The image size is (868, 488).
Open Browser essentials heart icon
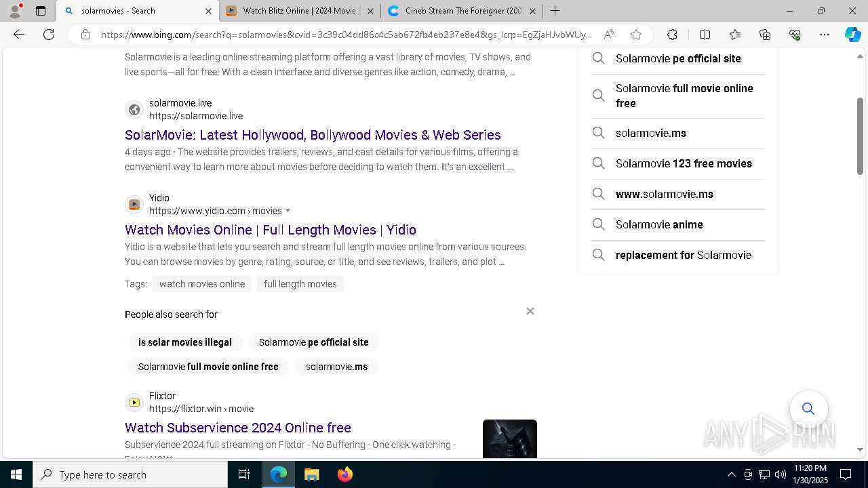click(x=795, y=35)
